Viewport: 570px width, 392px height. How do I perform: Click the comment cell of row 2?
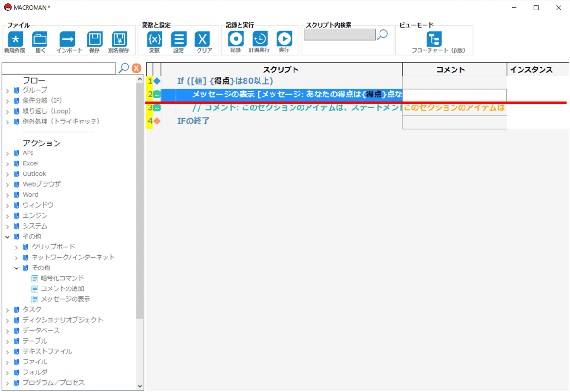[x=455, y=95]
